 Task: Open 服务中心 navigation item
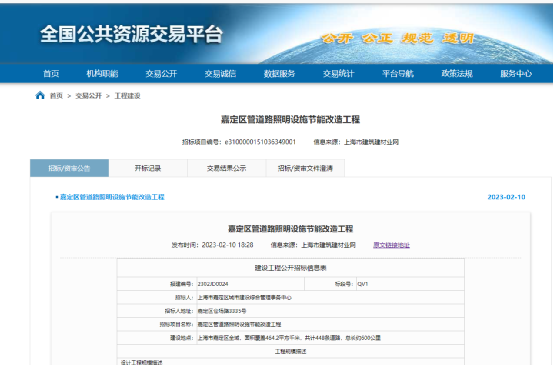click(x=516, y=74)
